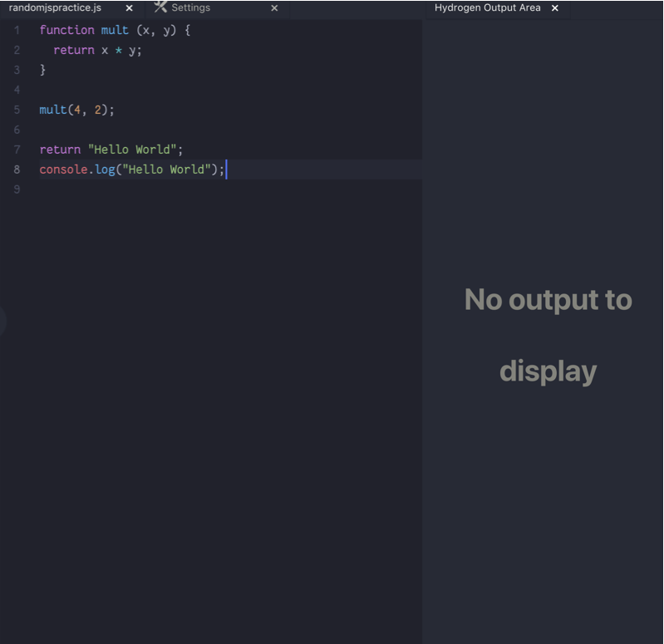Click the "Hello World" string on line 7
Screen dimensions: 664x644
pyautogui.click(x=132, y=150)
